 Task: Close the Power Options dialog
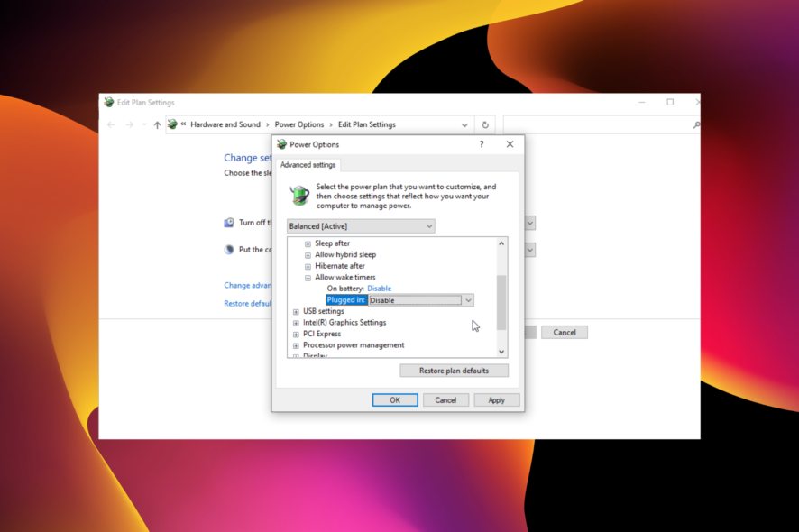pos(510,144)
